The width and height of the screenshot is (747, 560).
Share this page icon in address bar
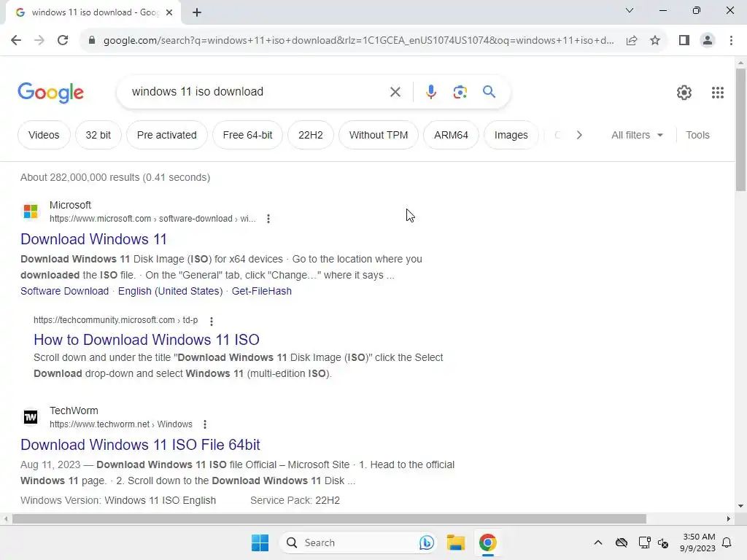632,40
